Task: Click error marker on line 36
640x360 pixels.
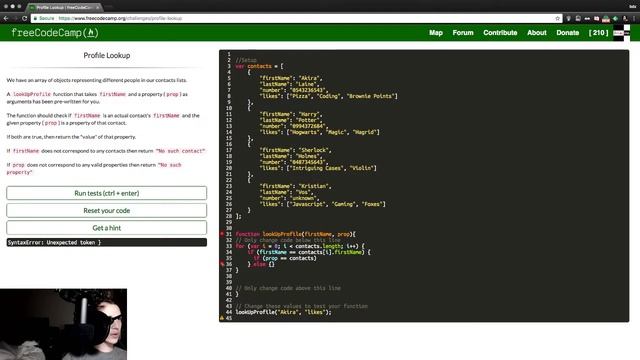Action: click(x=222, y=264)
